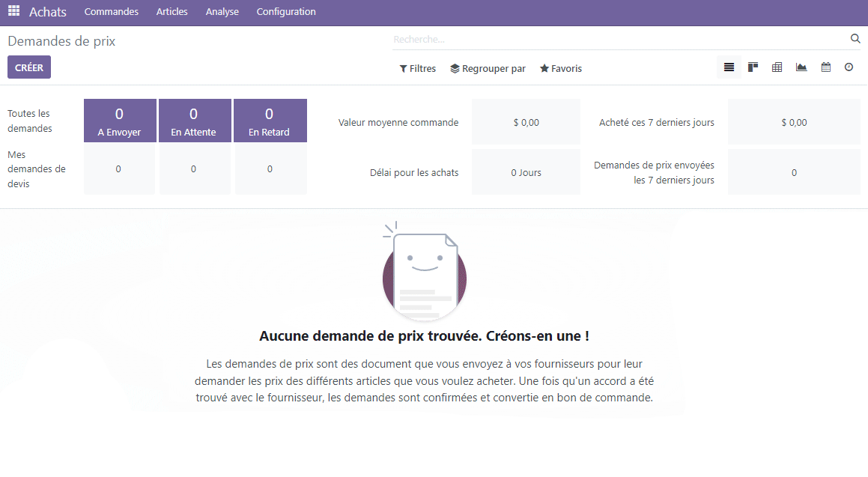Click my En Retard count cell
Viewport: 868px width, 477px height.
click(270, 168)
